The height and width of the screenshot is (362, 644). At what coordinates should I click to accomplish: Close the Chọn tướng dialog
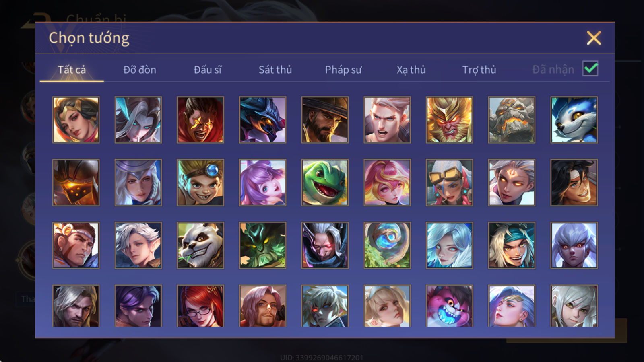594,38
